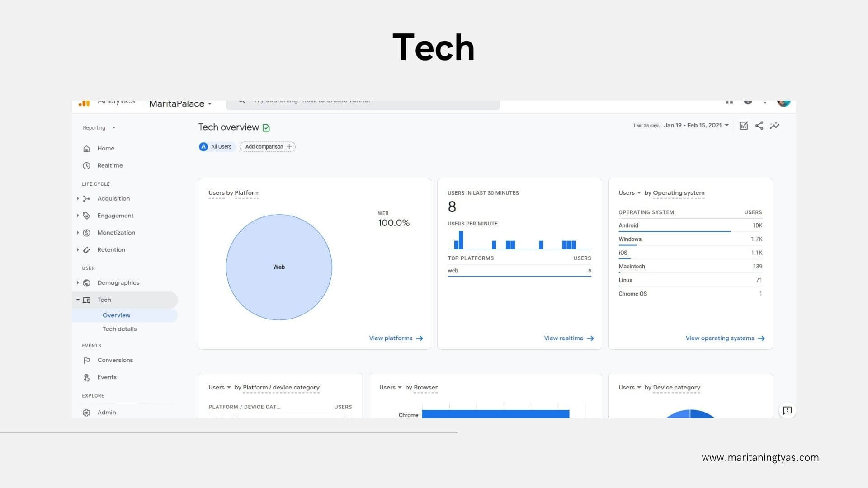Image resolution: width=868 pixels, height=488 pixels.
Task: Click the share icon in Tech overview
Action: point(759,126)
